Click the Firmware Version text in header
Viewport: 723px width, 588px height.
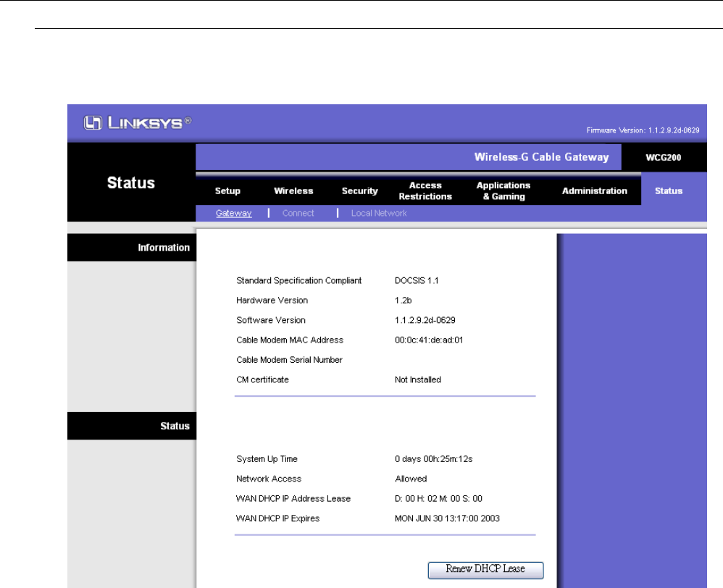point(643,130)
